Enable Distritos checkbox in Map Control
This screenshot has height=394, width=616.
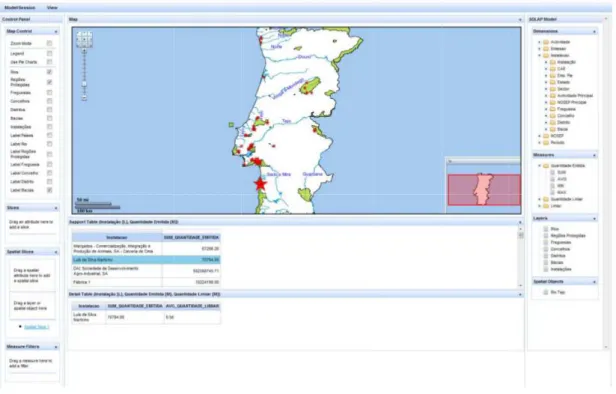coord(49,110)
